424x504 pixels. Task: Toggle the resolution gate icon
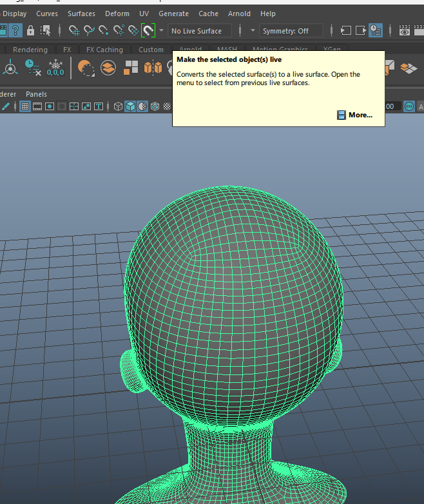tap(50, 106)
